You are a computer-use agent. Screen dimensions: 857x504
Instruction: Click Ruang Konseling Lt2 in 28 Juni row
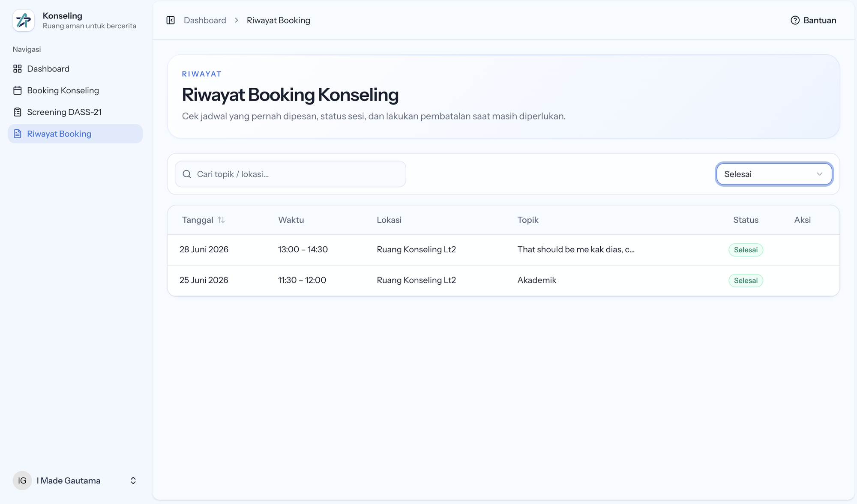pos(417,249)
